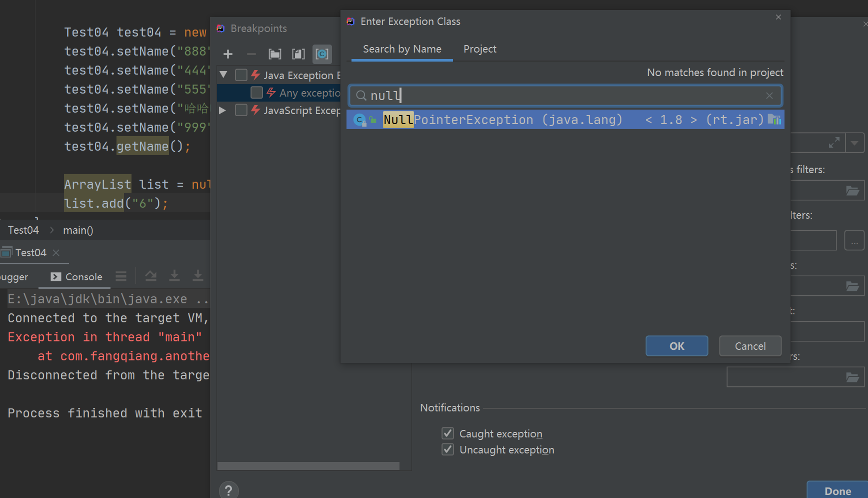868x498 pixels.
Task: Browse folder in bottom filters field
Action: click(852, 377)
